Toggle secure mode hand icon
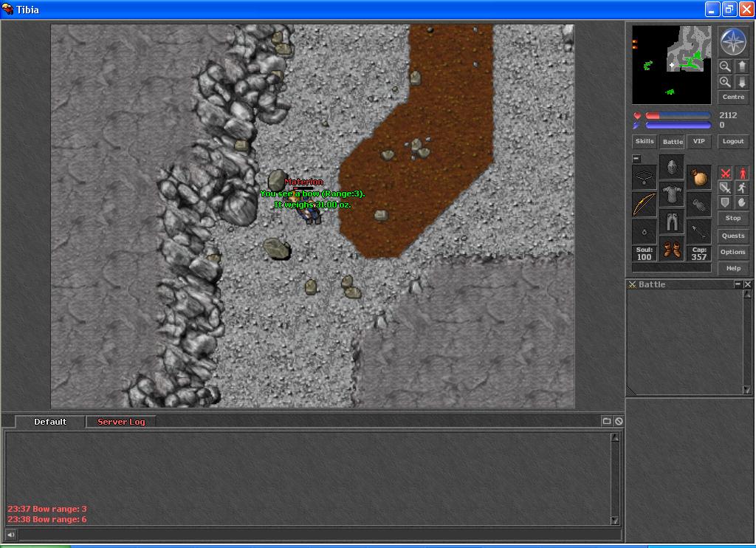Screen dimensions: 756x548 coord(741,202)
